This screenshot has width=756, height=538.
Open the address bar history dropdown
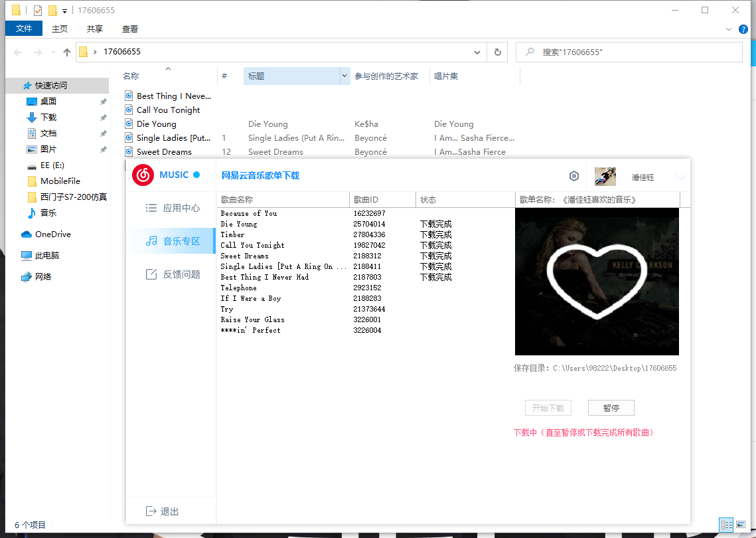click(x=477, y=52)
